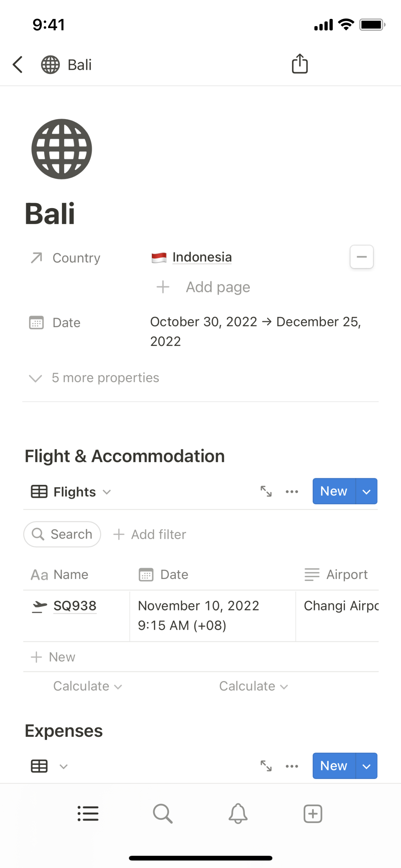The height and width of the screenshot is (868, 401).
Task: Tap the back arrow in header
Action: [x=18, y=65]
